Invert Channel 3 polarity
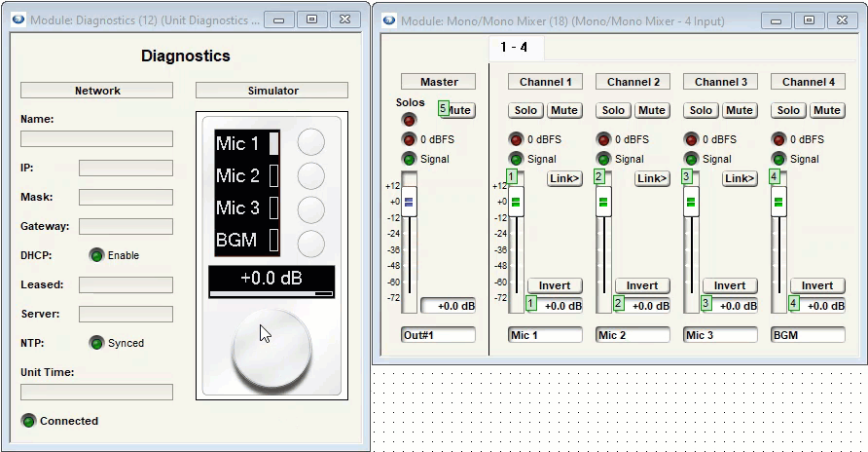The width and height of the screenshot is (868, 452). click(730, 285)
